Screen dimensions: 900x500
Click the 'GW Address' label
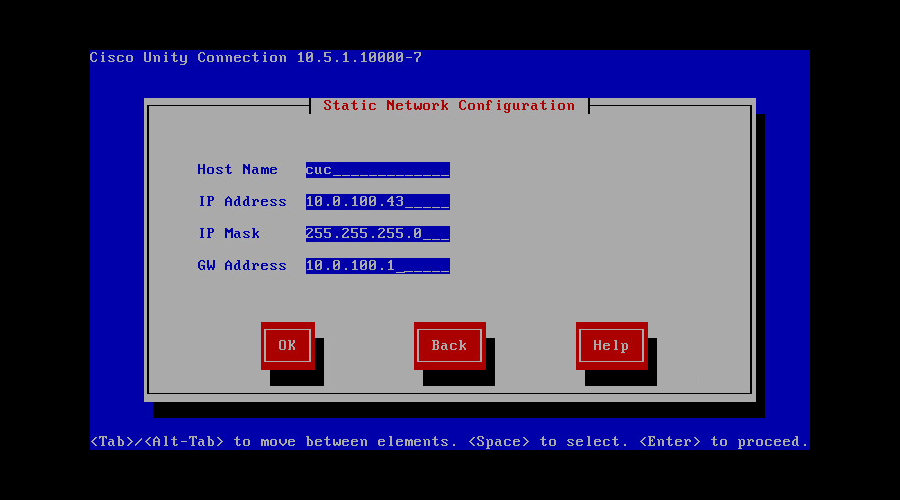(x=242, y=265)
